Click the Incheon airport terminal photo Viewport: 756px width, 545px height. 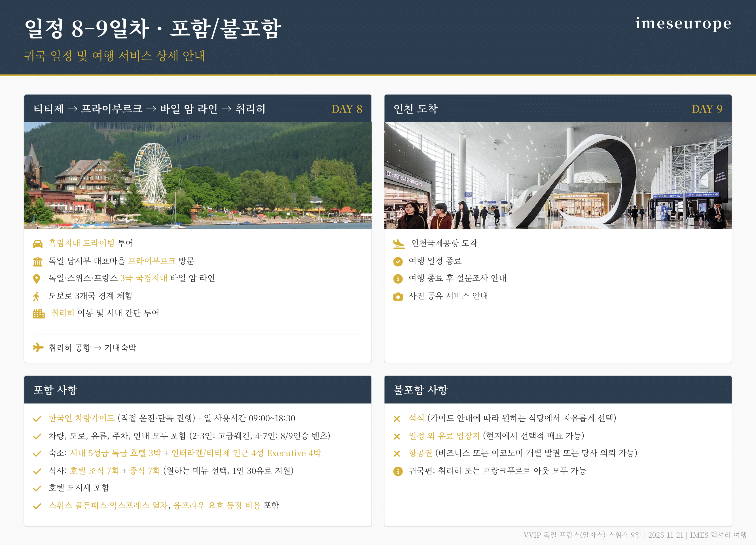[558, 176]
